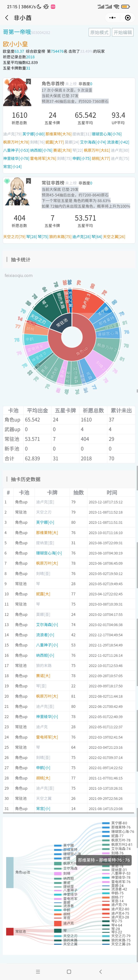Image resolution: width=138 pixels, height=980 pixels.
Task: Click the 53.571 五星平均 value
Action: point(85,218)
